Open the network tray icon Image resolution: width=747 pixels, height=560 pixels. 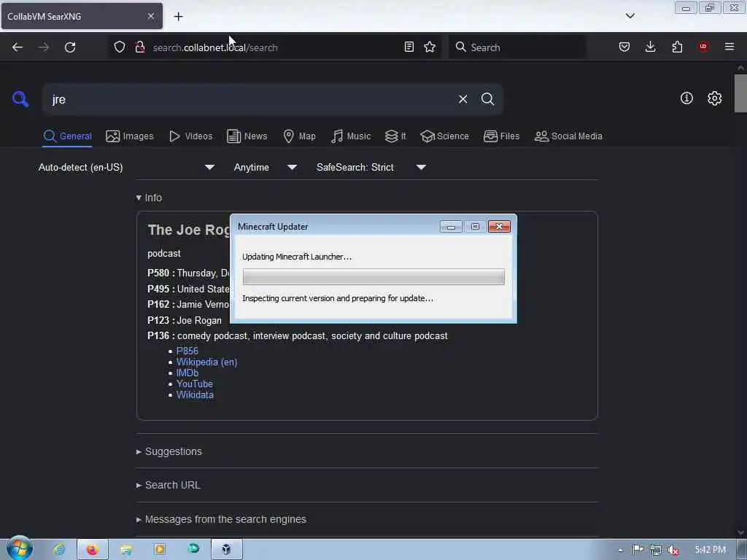click(x=656, y=550)
